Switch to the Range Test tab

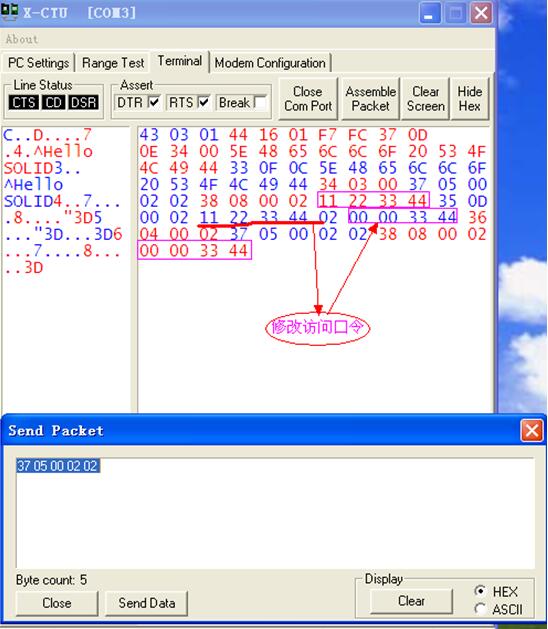pos(113,63)
